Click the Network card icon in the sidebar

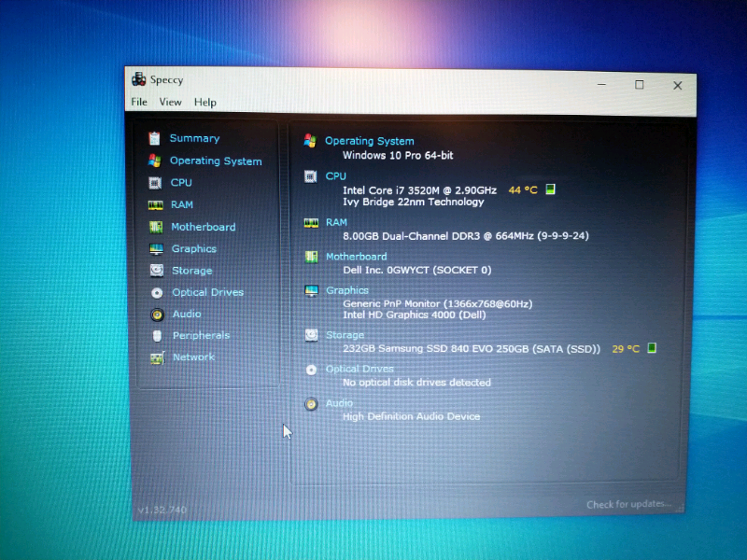[x=158, y=357]
